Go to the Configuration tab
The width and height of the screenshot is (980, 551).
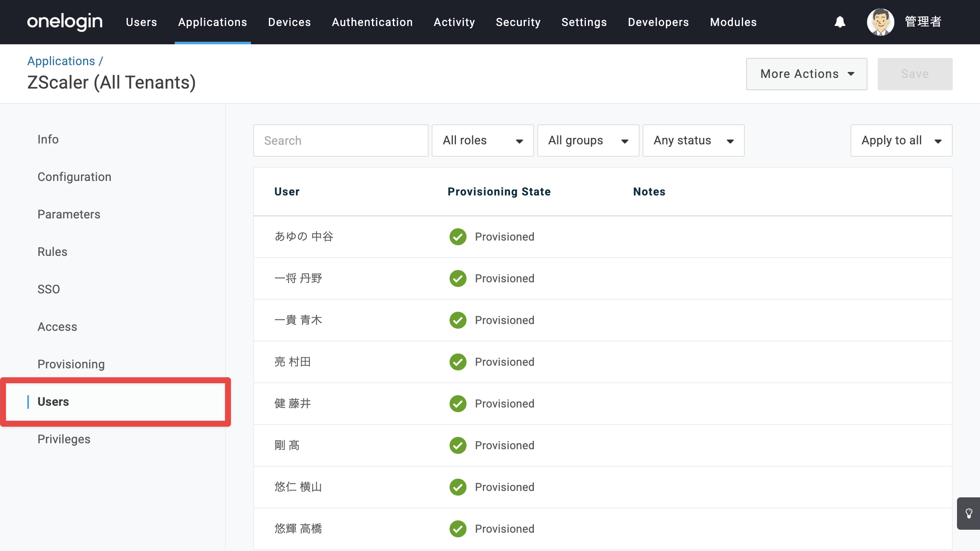75,177
